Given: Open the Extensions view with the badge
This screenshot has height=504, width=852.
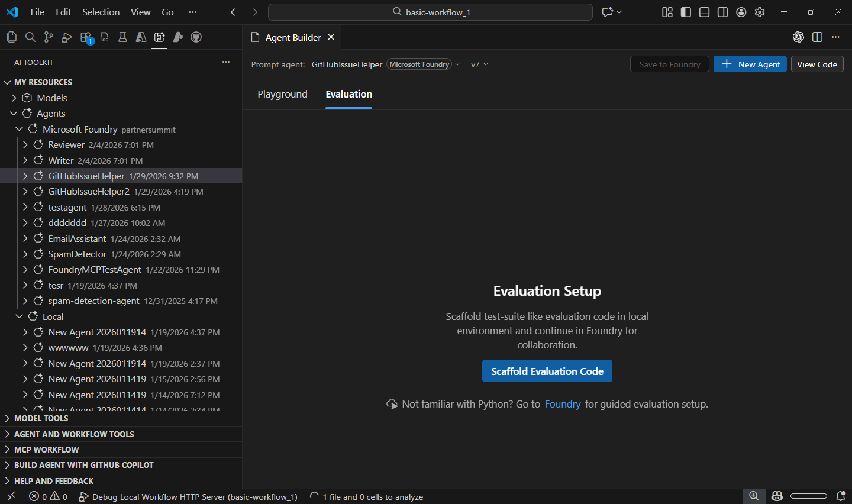Looking at the screenshot, I should 85,37.
